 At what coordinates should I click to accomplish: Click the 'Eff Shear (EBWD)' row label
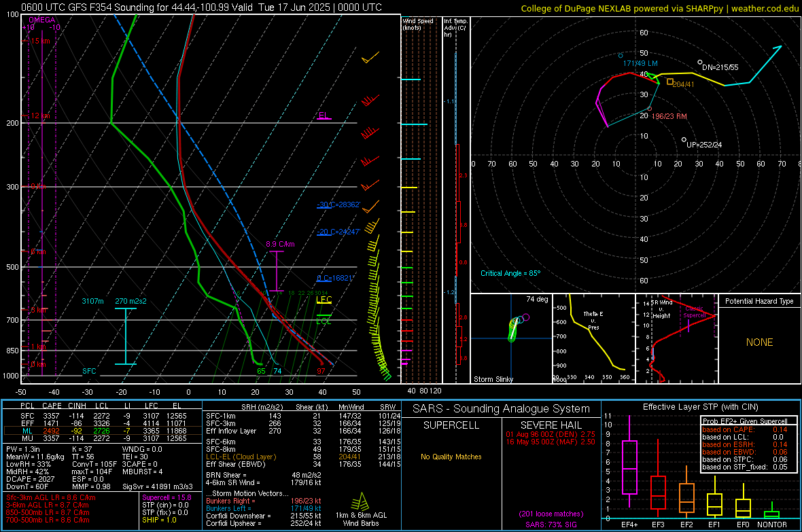click(235, 465)
